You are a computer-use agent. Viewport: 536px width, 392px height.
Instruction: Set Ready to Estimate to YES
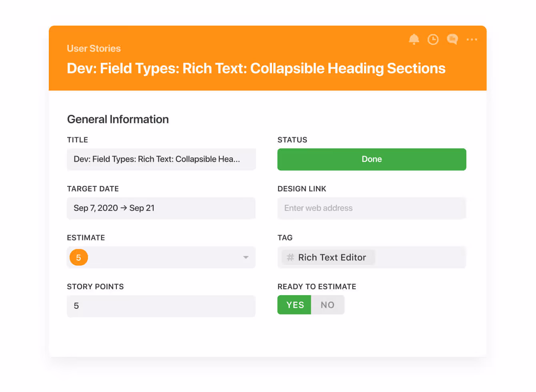tap(294, 305)
